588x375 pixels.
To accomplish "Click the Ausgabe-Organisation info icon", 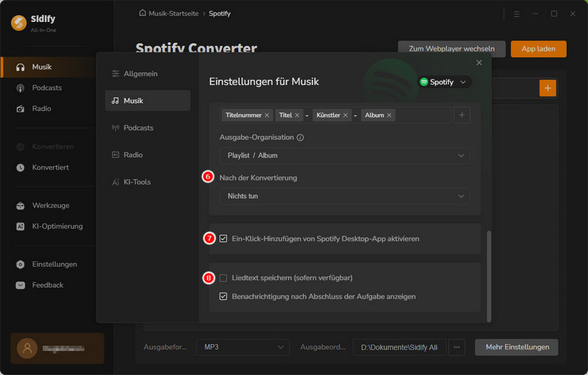I will pos(300,137).
